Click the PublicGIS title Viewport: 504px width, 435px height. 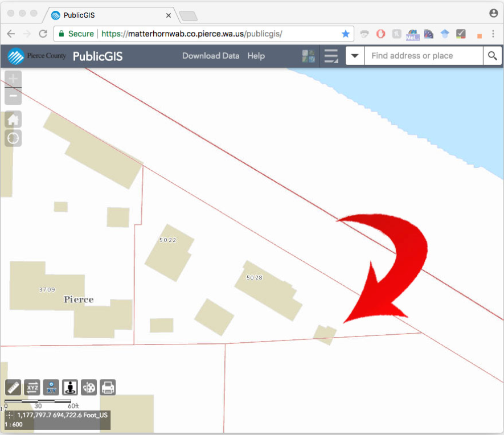click(98, 56)
